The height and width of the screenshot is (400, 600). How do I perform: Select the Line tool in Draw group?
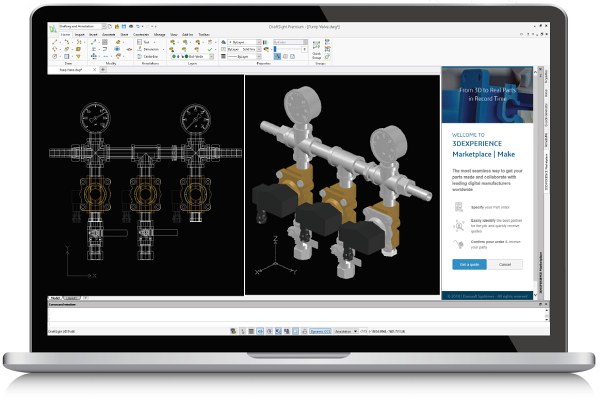click(55, 42)
